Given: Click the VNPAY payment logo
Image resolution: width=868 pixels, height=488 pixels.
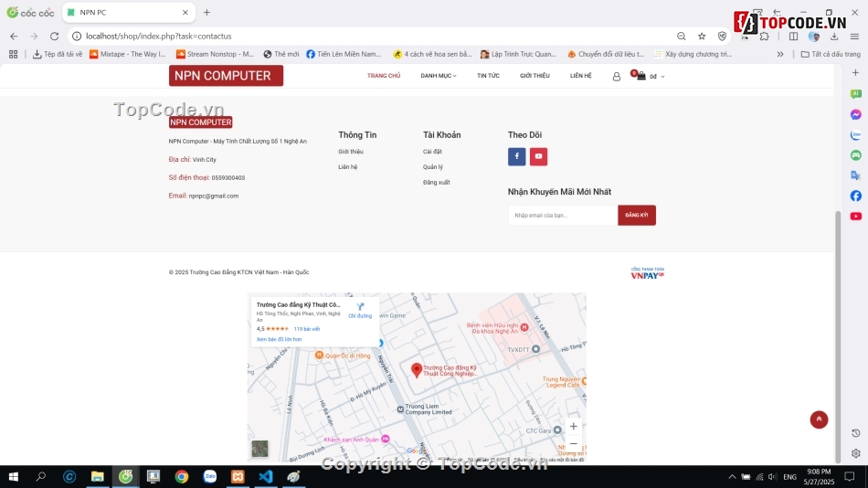Looking at the screenshot, I should [x=647, y=273].
